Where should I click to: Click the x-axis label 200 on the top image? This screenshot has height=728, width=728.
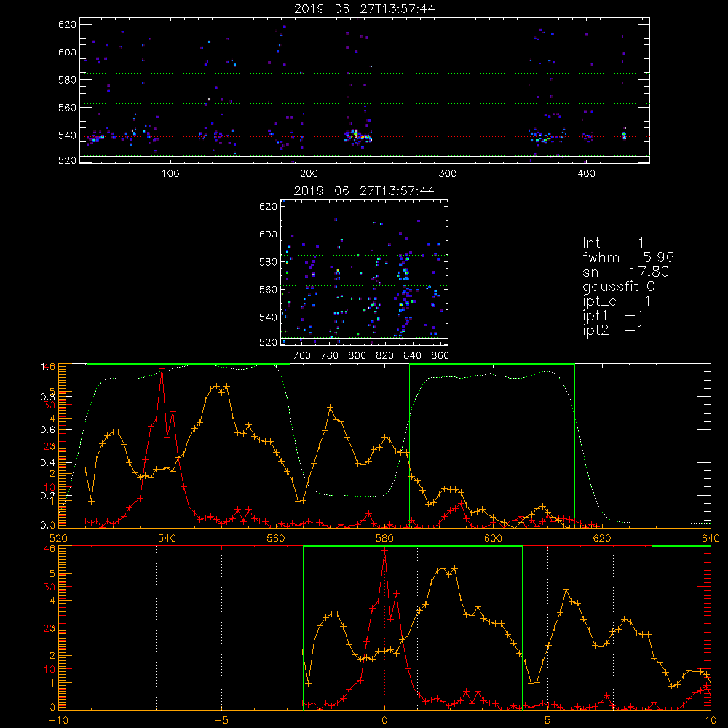[309, 174]
